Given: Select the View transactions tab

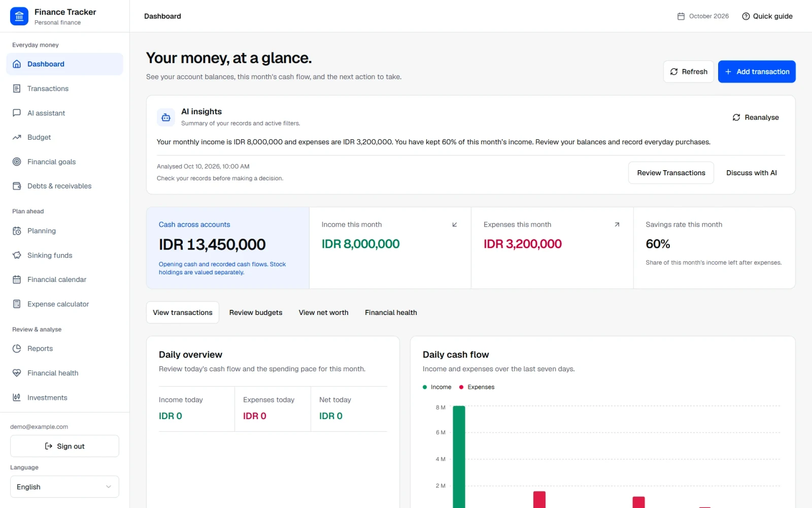Looking at the screenshot, I should tap(183, 312).
